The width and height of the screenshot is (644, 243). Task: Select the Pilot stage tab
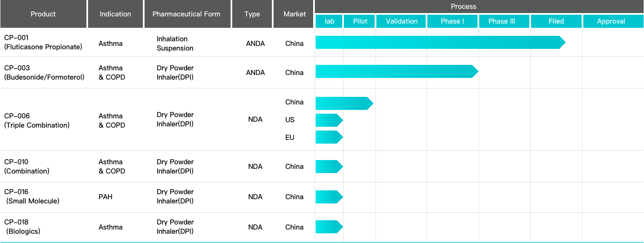[x=360, y=21]
